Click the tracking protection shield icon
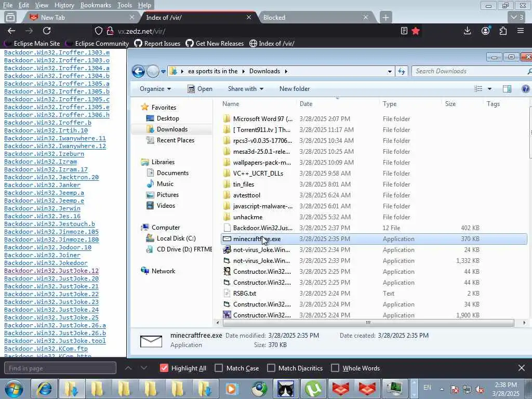This screenshot has width=532, height=399. click(98, 31)
